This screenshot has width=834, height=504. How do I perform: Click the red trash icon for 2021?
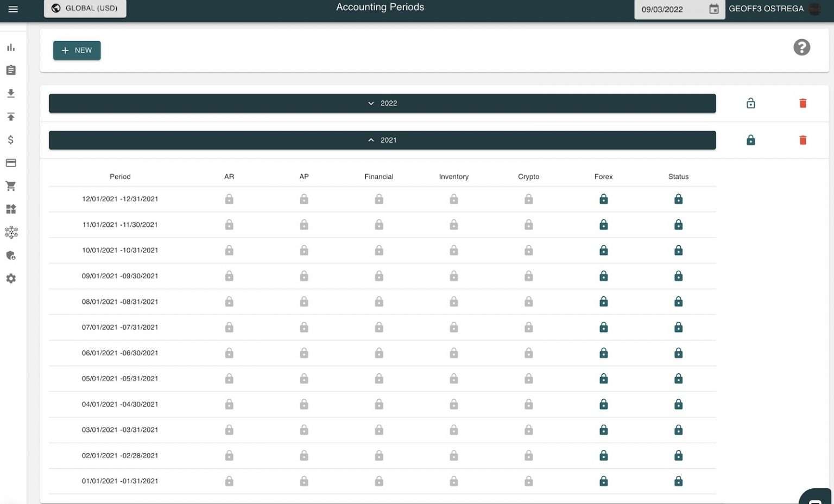pyautogui.click(x=803, y=141)
